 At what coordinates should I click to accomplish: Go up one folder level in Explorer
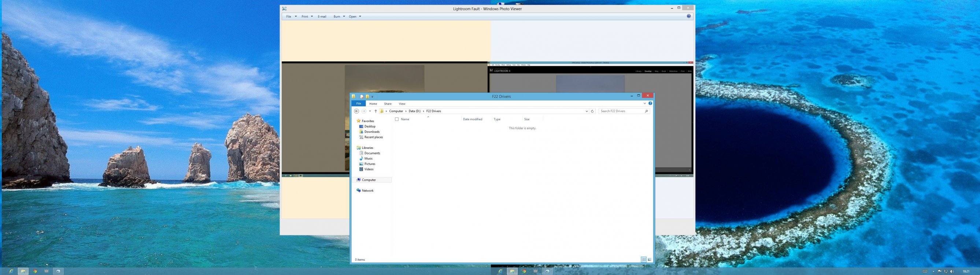[x=376, y=111]
